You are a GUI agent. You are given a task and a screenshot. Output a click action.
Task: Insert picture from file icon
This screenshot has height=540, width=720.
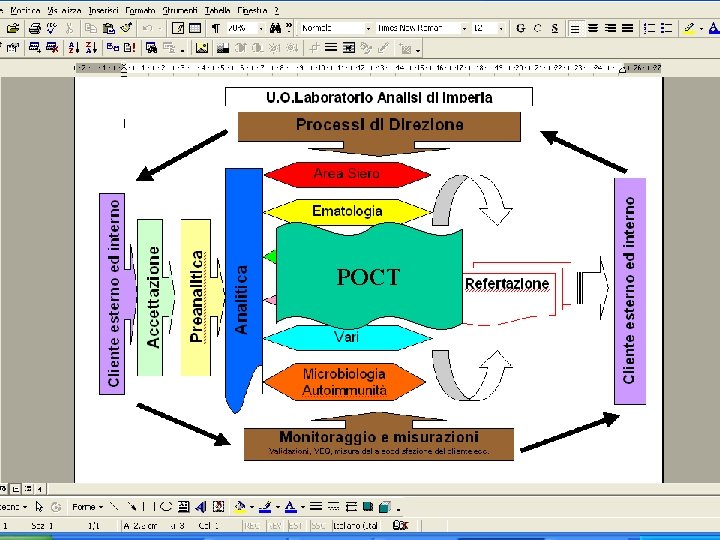coord(201,48)
